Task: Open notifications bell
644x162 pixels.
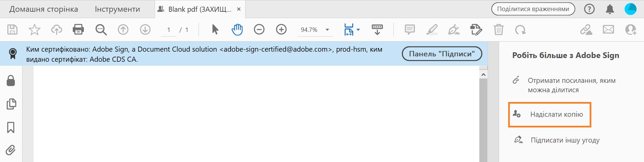Action: tap(610, 9)
